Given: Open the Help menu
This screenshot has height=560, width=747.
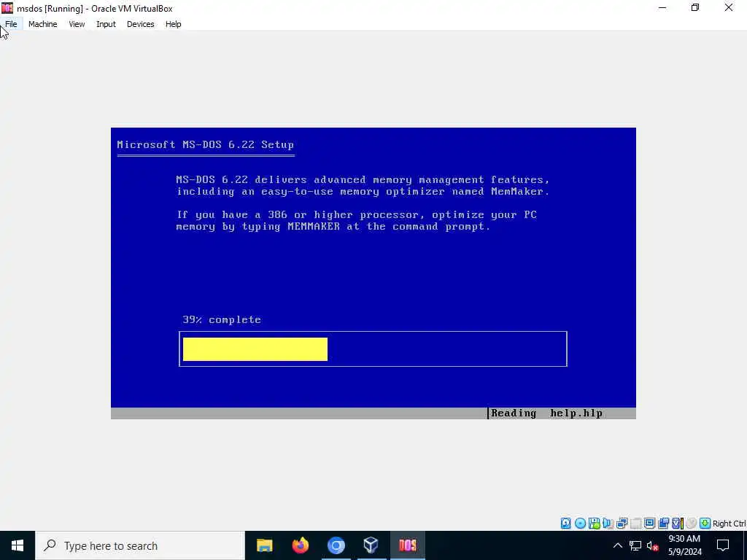Looking at the screenshot, I should [x=174, y=24].
